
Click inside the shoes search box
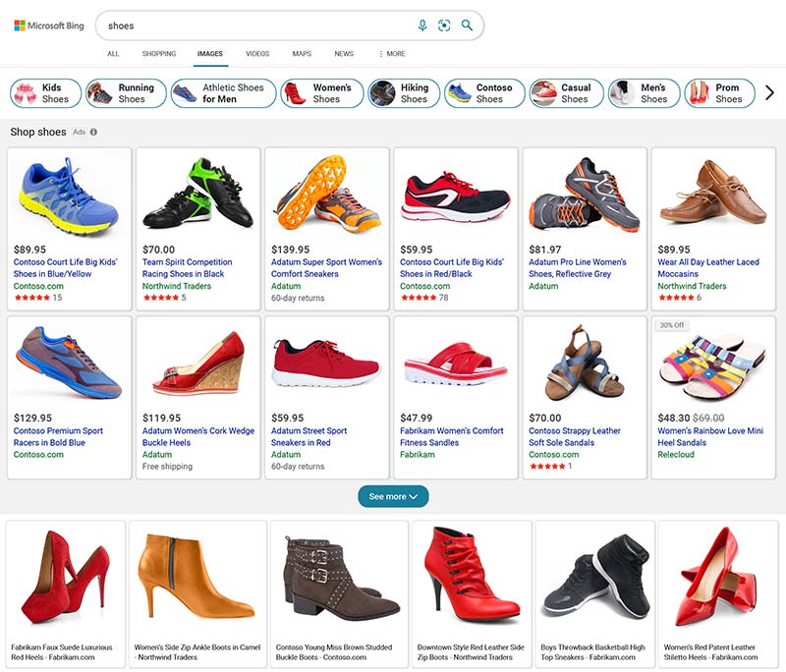255,26
